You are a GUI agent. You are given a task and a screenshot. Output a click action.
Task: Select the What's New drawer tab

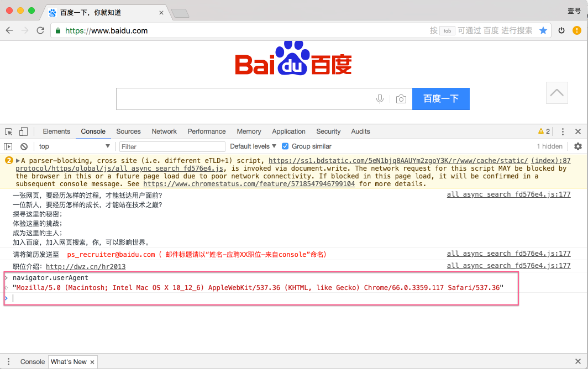(x=69, y=361)
